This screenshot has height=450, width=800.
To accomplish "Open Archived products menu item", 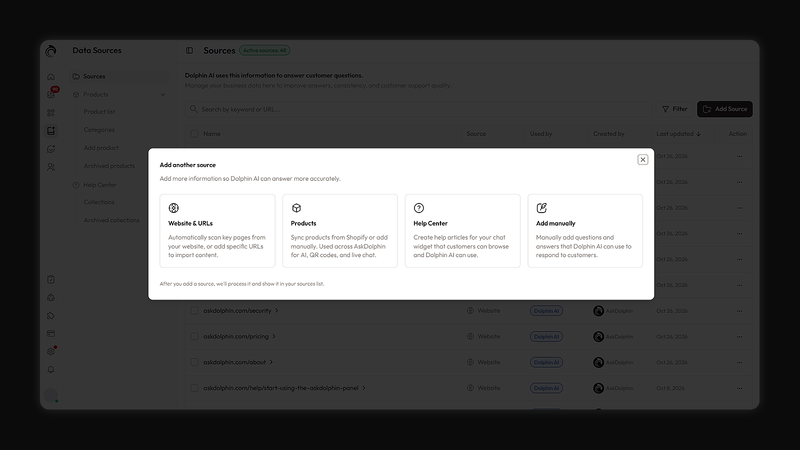I will tap(109, 166).
